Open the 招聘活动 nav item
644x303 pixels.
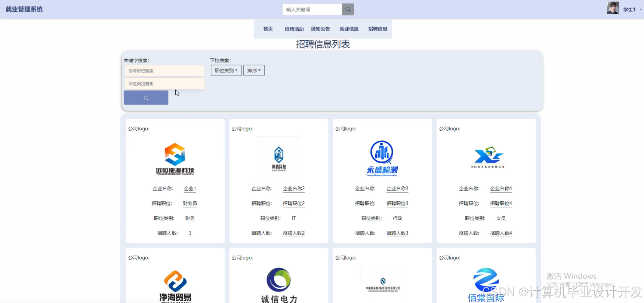coord(294,29)
